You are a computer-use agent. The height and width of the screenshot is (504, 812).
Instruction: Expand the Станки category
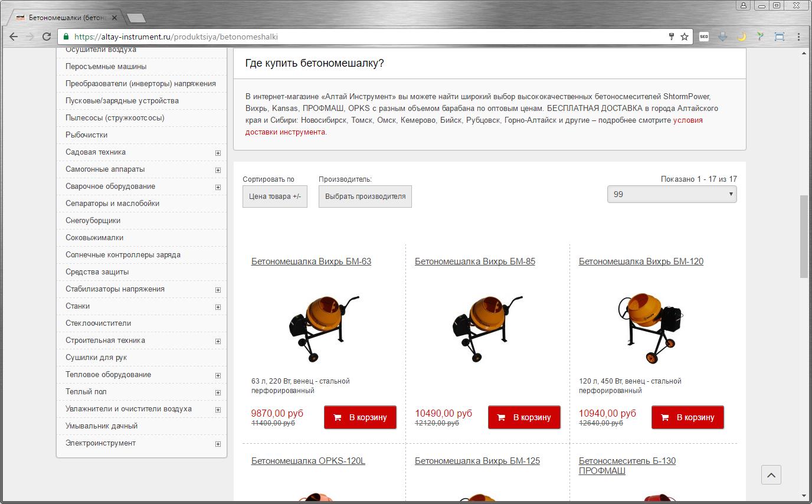click(x=218, y=307)
